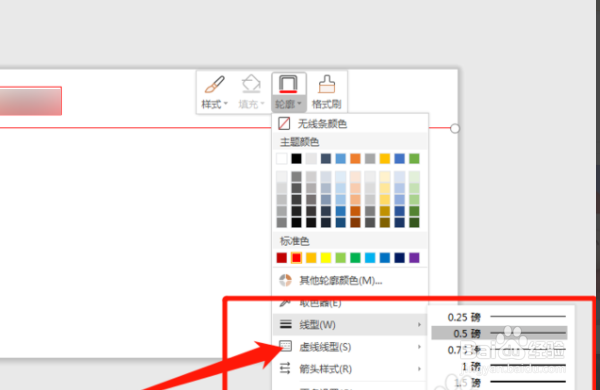This screenshot has width=600, height=390.
Task: Select the 0.25 磅 line weight
Action: point(499,317)
